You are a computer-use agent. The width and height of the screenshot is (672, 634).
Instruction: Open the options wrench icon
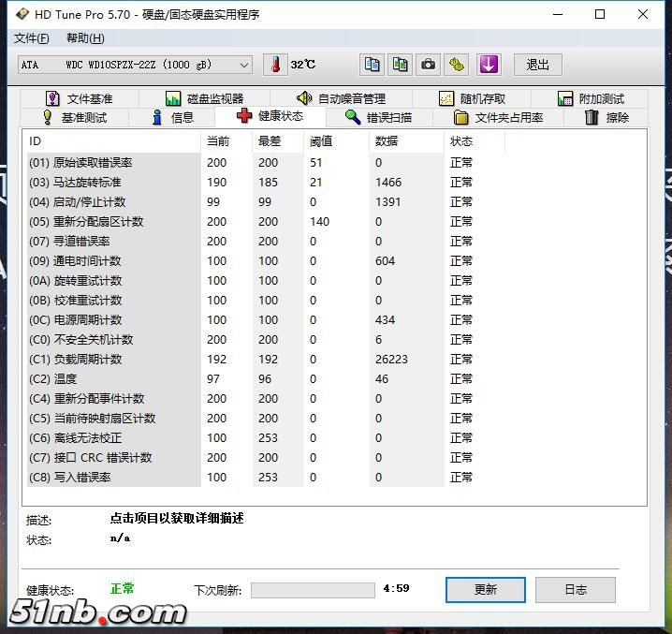(456, 65)
